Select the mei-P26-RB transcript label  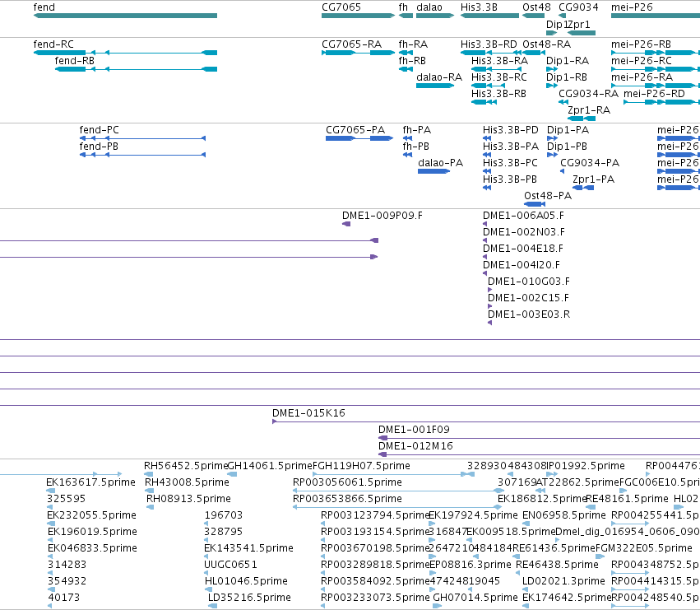[641, 44]
